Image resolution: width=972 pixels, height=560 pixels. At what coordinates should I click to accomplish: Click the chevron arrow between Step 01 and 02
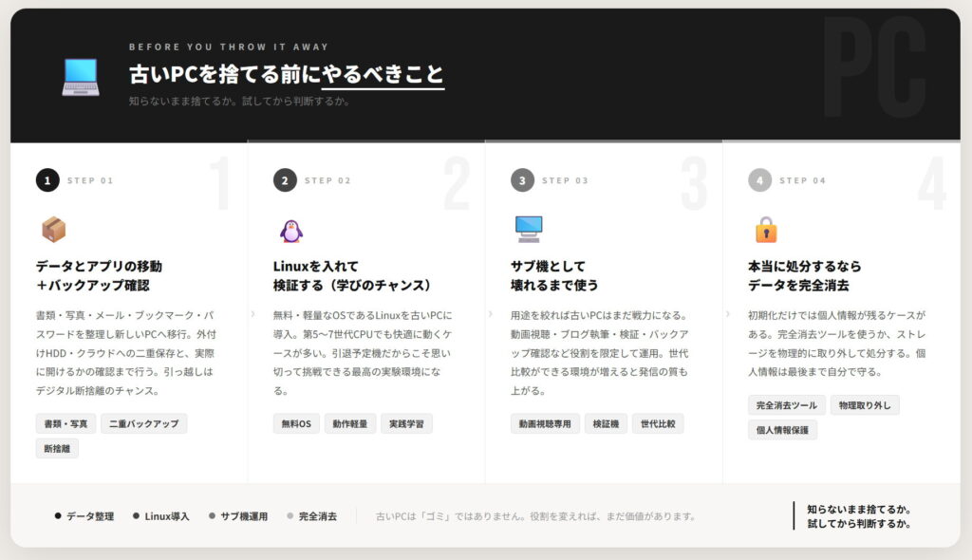[x=252, y=313]
